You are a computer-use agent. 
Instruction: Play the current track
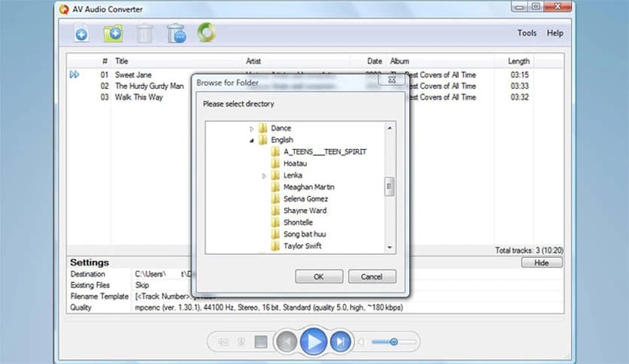coord(314,341)
